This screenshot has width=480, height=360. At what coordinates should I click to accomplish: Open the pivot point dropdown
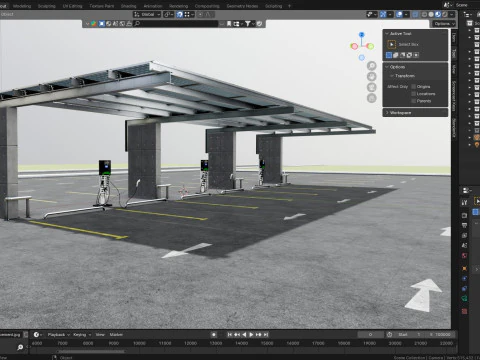(168, 14)
